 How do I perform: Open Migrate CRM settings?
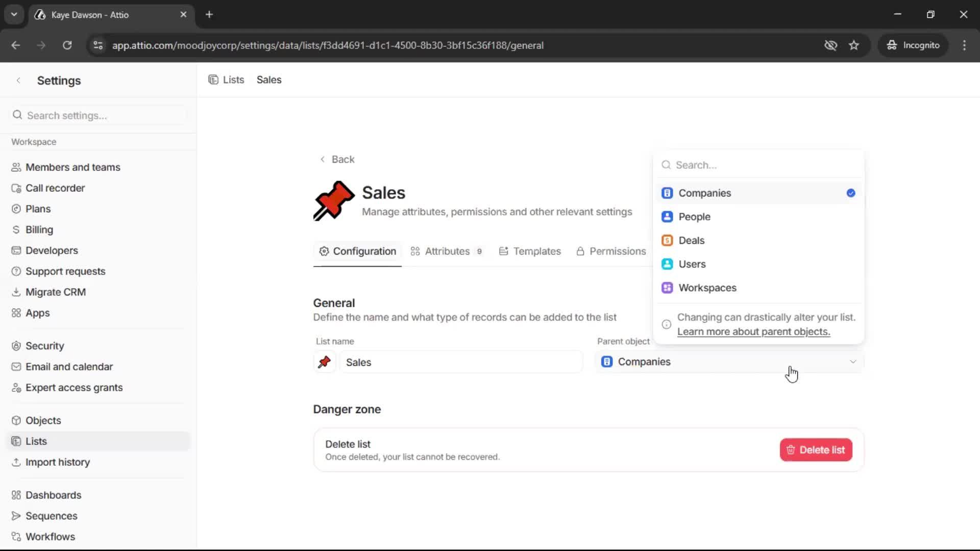pos(55,292)
